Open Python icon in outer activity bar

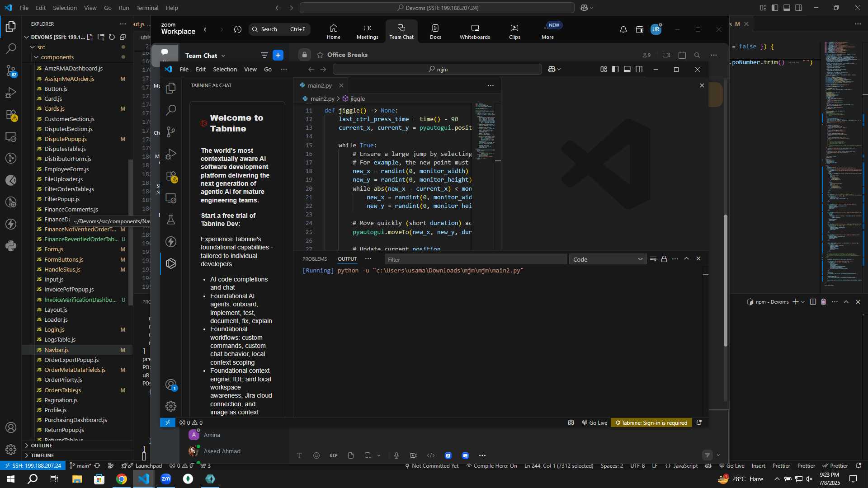[11, 246]
